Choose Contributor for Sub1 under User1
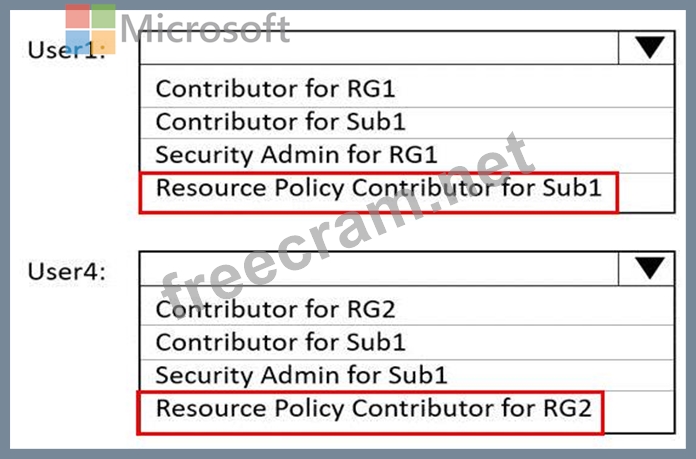Image resolution: width=696 pixels, height=459 pixels. (x=280, y=122)
